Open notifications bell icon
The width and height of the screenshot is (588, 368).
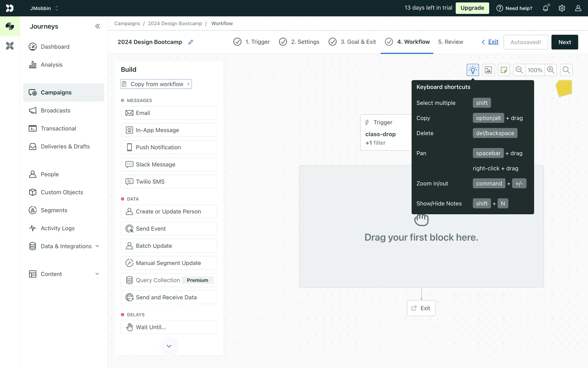pyautogui.click(x=545, y=8)
